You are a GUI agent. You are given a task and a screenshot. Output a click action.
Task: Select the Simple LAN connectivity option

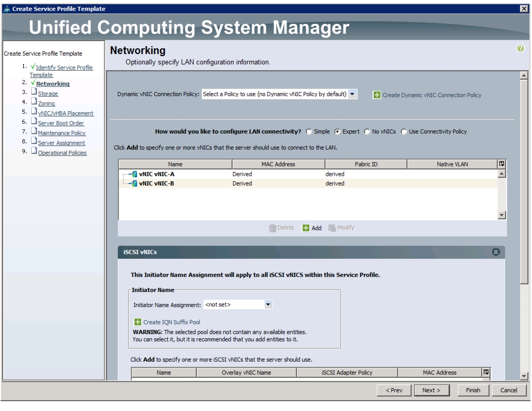tap(309, 131)
